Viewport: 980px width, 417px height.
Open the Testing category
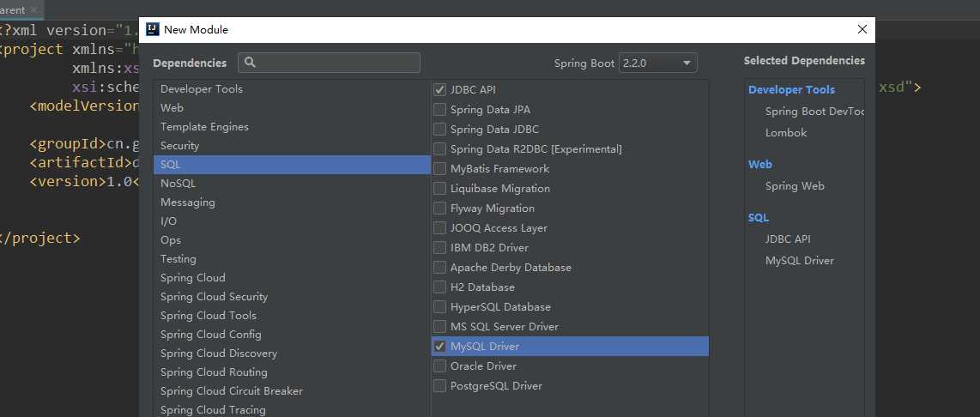point(292,258)
